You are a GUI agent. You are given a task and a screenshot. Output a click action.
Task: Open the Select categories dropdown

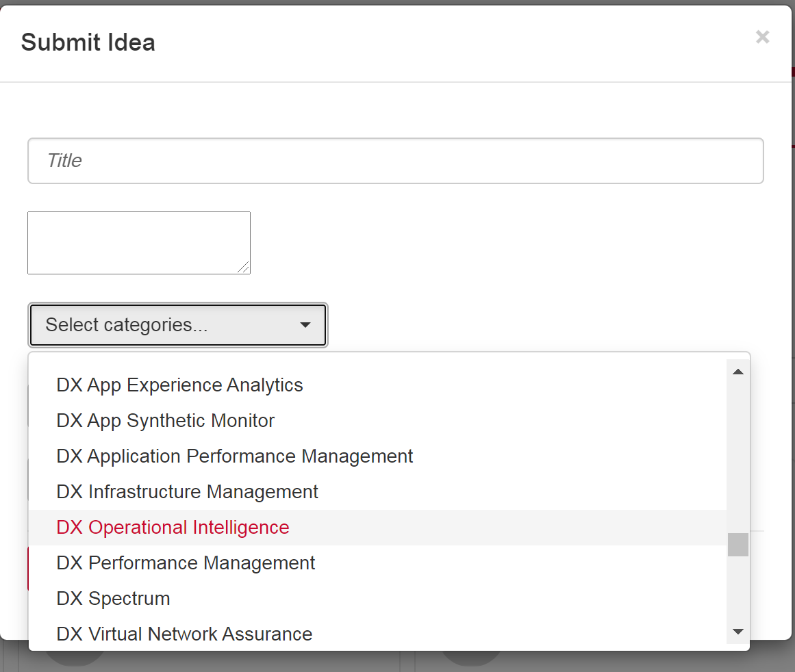pos(177,325)
